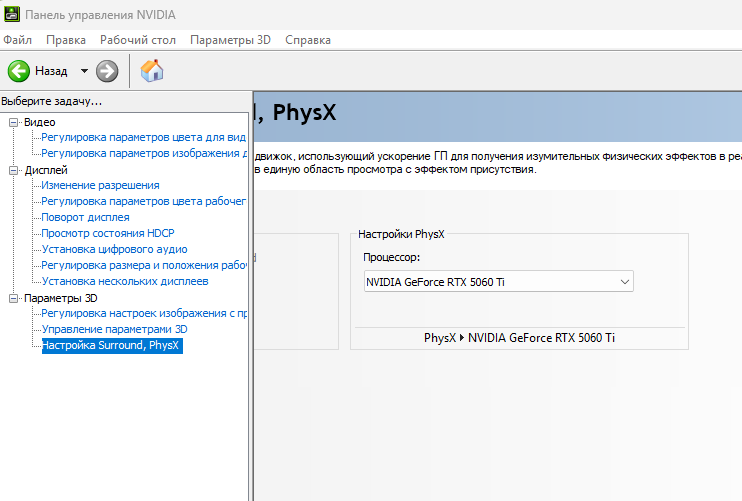
Task: Open Управление параметрами 3D task
Action: point(115,329)
